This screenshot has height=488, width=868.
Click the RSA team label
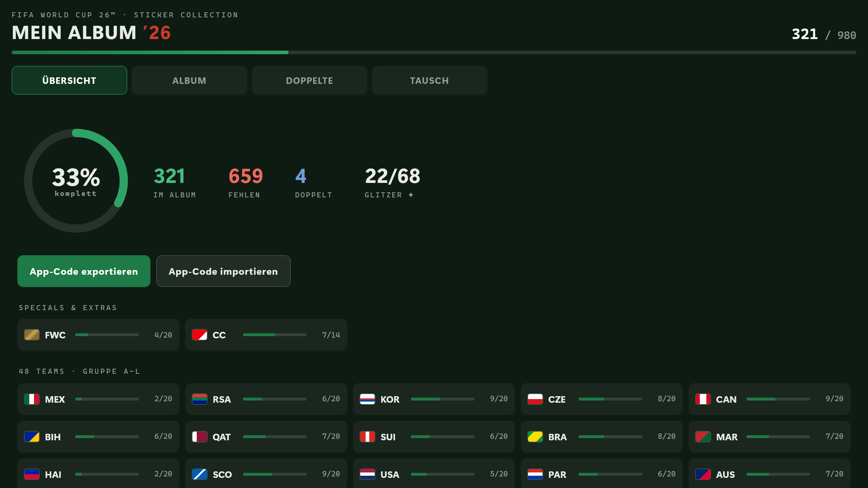222,399
